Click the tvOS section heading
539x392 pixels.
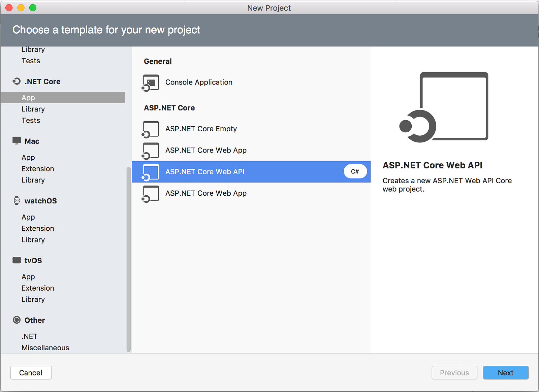pyautogui.click(x=33, y=260)
